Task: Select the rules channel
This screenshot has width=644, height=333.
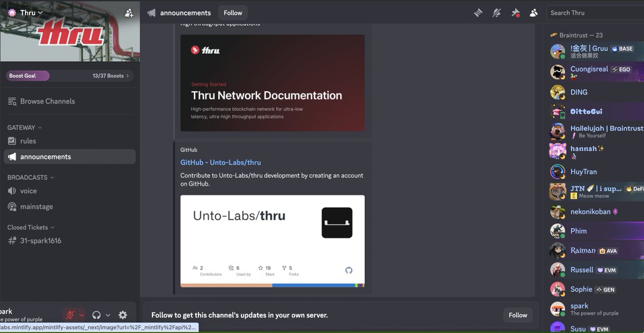Action: pyautogui.click(x=70, y=141)
